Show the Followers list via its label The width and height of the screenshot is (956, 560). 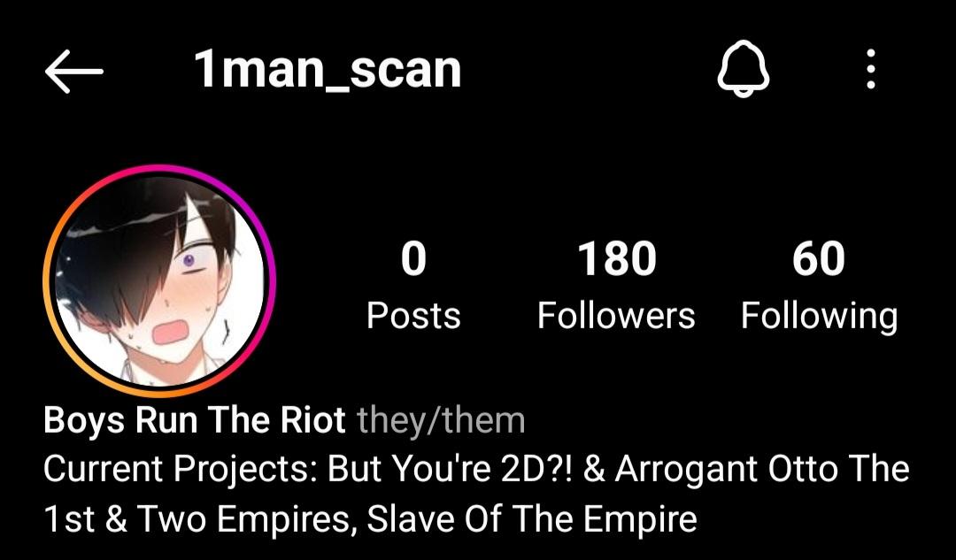pyautogui.click(x=616, y=316)
